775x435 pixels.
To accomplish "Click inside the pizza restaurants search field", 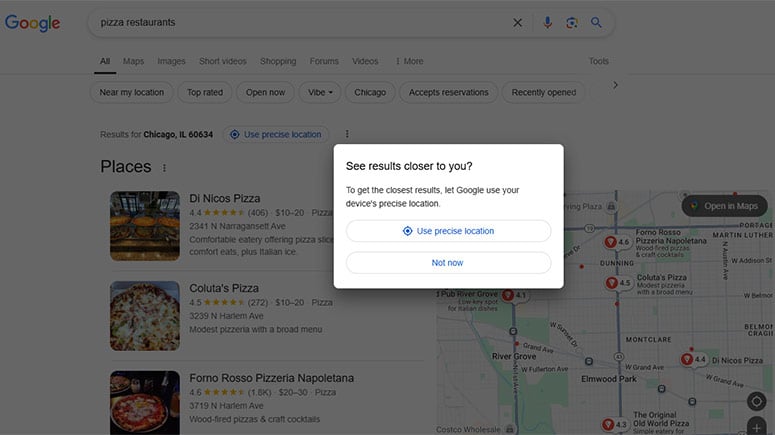I will click(300, 23).
